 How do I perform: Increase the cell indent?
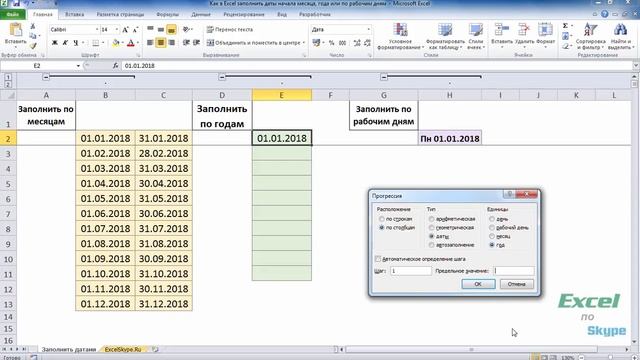click(x=196, y=42)
